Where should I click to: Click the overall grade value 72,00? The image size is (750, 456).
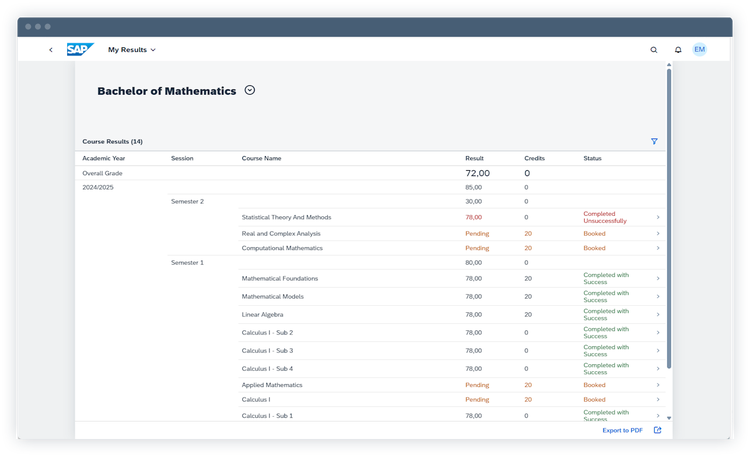(x=477, y=173)
